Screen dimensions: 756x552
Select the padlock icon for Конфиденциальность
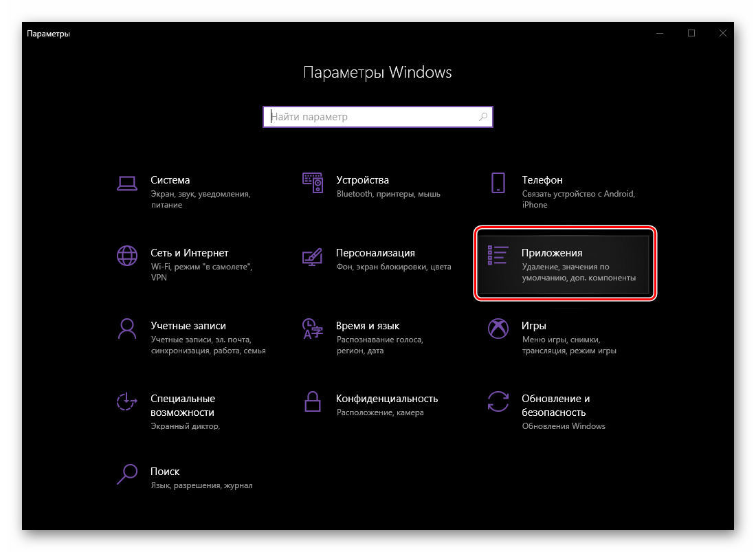[313, 401]
